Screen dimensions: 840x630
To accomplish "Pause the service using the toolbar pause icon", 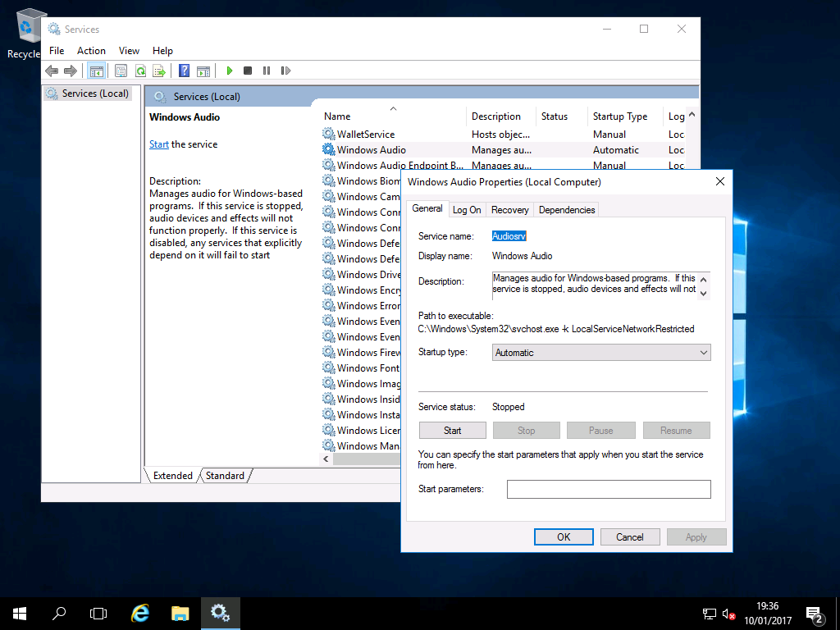I will 267,71.
